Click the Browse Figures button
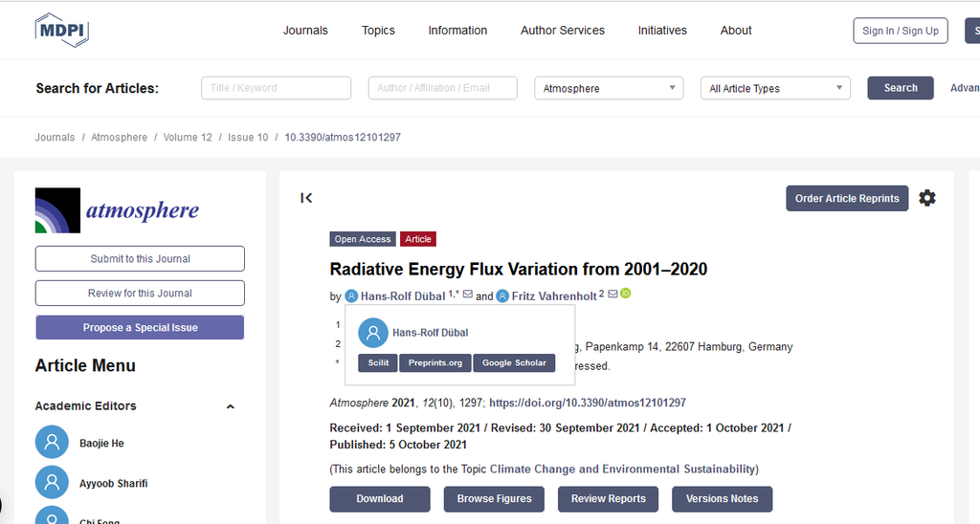The image size is (980, 524). pyautogui.click(x=494, y=498)
